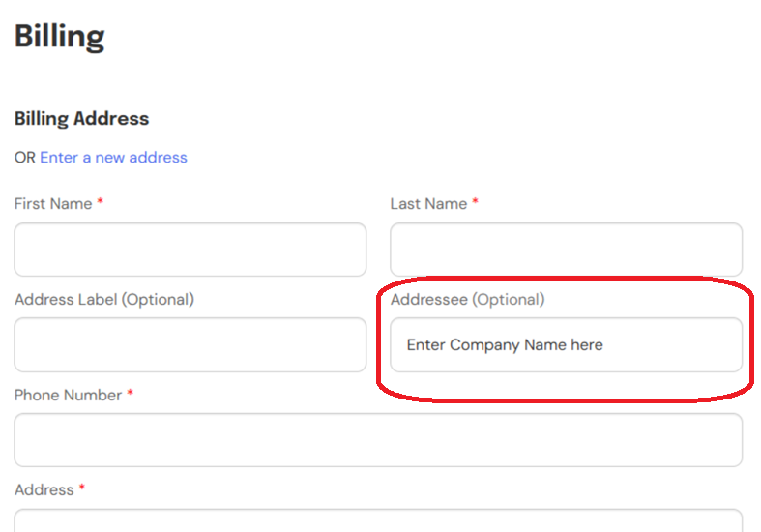The height and width of the screenshot is (532, 761).
Task: Click the 'First Name' field label
Action: [x=53, y=204]
